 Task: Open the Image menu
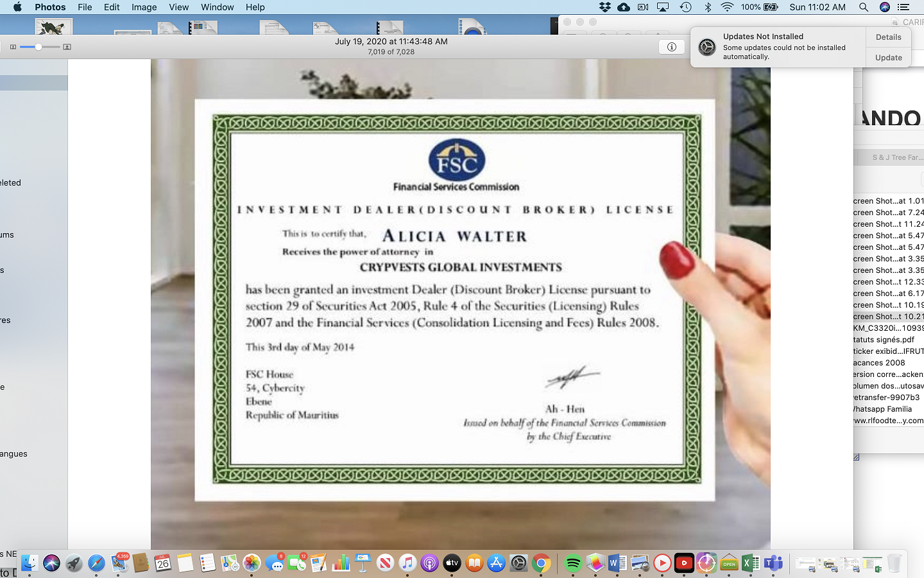[x=144, y=7]
